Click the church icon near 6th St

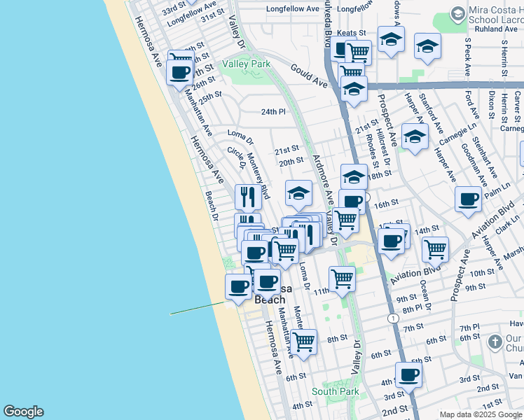(x=495, y=342)
